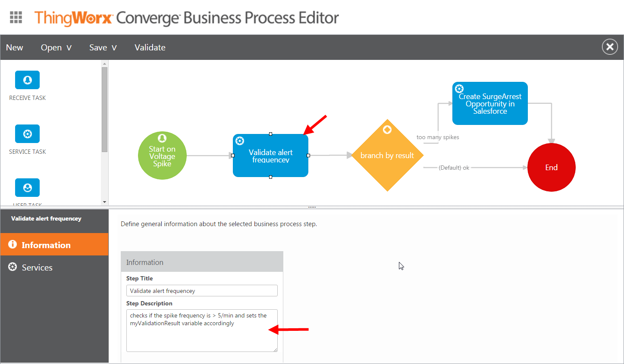Click the palette scrollbar up arrow

point(104,64)
